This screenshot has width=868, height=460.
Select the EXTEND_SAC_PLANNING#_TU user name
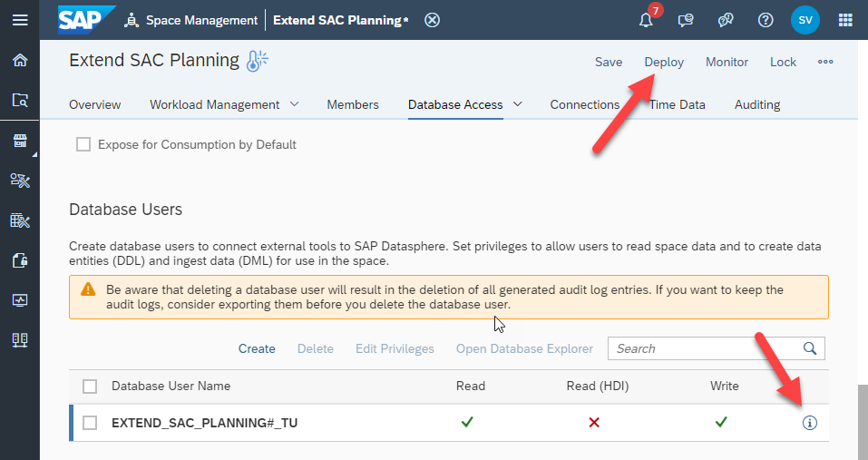(x=205, y=423)
